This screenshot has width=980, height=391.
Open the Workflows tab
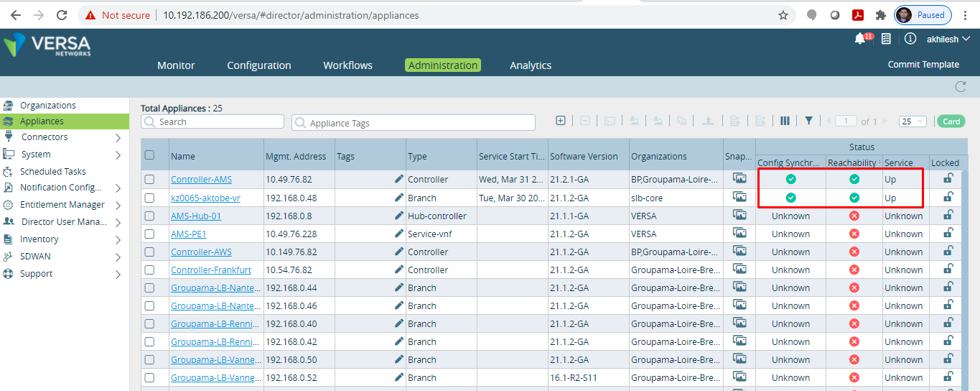(347, 65)
